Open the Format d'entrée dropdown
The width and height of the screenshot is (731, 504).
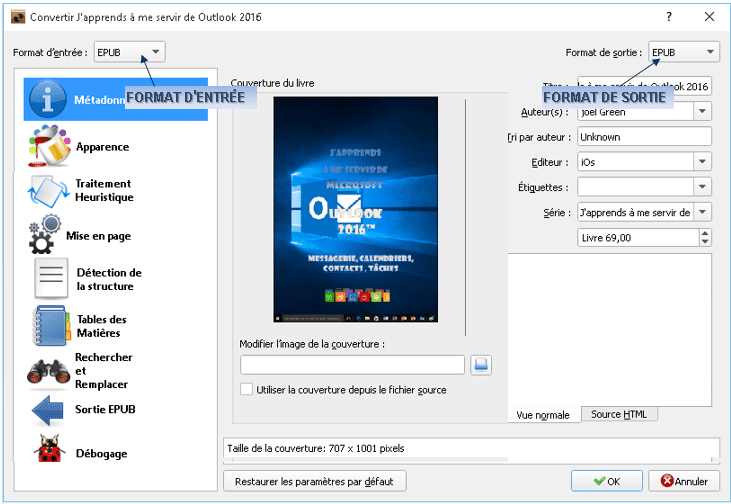pyautogui.click(x=130, y=52)
